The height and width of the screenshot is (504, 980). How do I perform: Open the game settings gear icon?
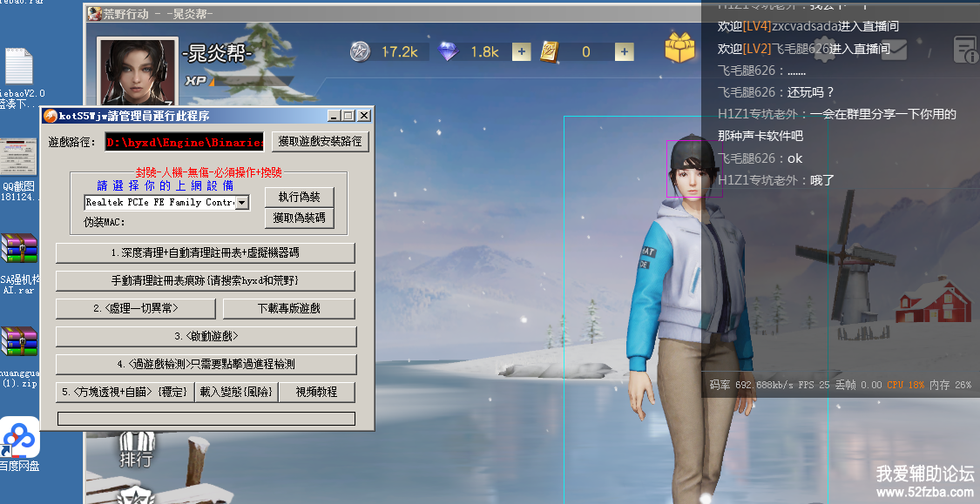click(x=824, y=50)
